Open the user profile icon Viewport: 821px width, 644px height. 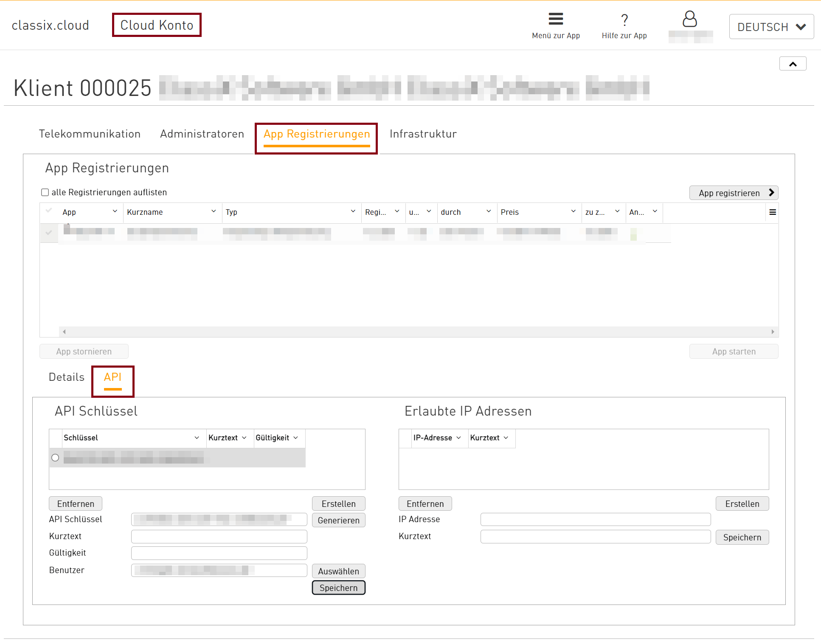689,19
